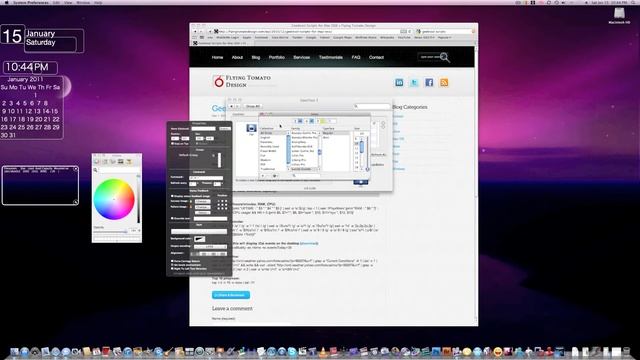The width and height of the screenshot is (640, 360).
Task: Select the center position radio in the feedback grid
Action: [x=222, y=204]
